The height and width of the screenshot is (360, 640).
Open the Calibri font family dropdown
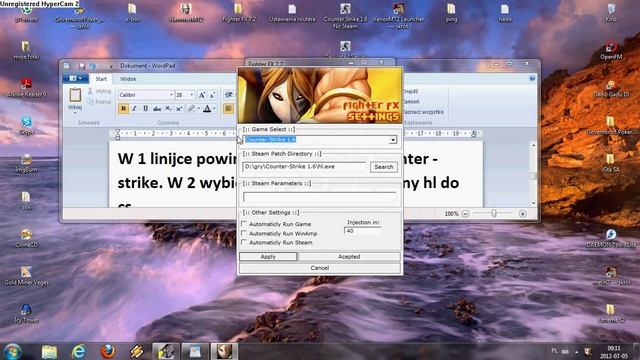[171, 95]
